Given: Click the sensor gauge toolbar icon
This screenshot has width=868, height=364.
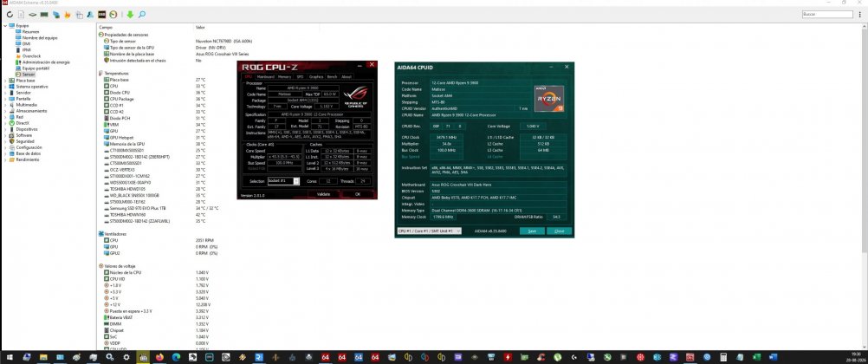Looking at the screenshot, I should [x=113, y=15].
